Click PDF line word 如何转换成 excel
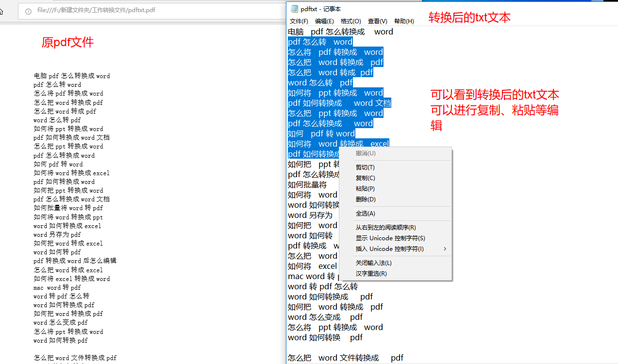The height and width of the screenshot is (364, 618). click(x=67, y=226)
